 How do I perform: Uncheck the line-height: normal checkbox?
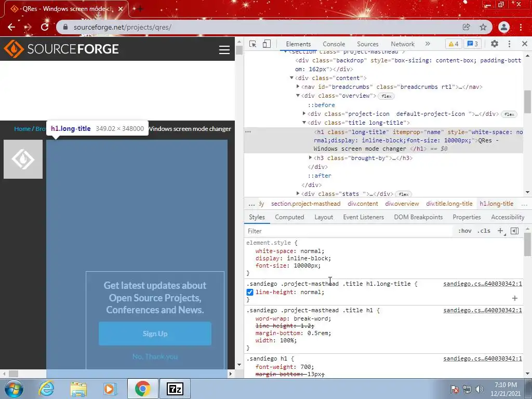(x=250, y=292)
